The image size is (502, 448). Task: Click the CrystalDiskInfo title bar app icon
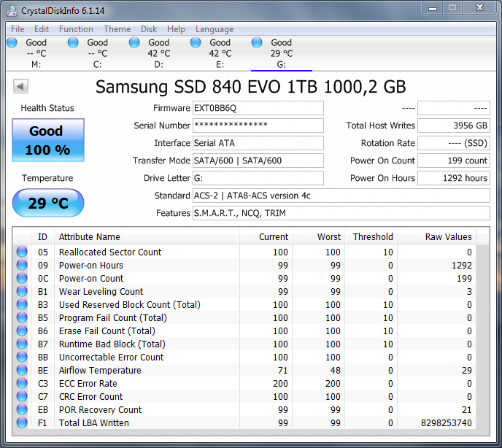(x=12, y=11)
